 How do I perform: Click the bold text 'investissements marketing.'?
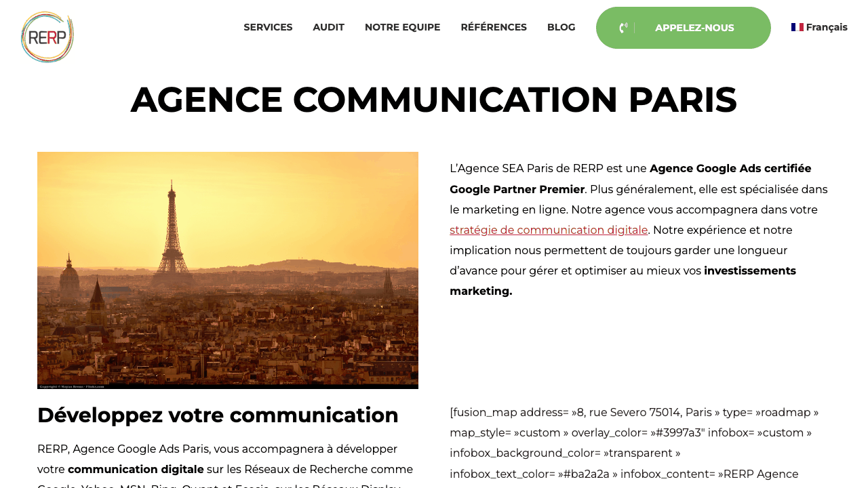[623, 281]
